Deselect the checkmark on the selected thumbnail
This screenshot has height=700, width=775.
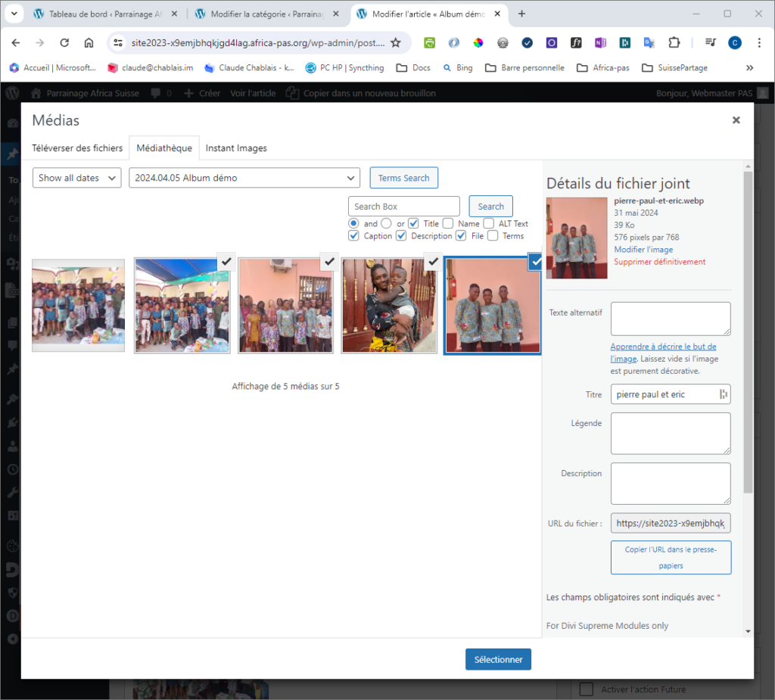(535, 262)
